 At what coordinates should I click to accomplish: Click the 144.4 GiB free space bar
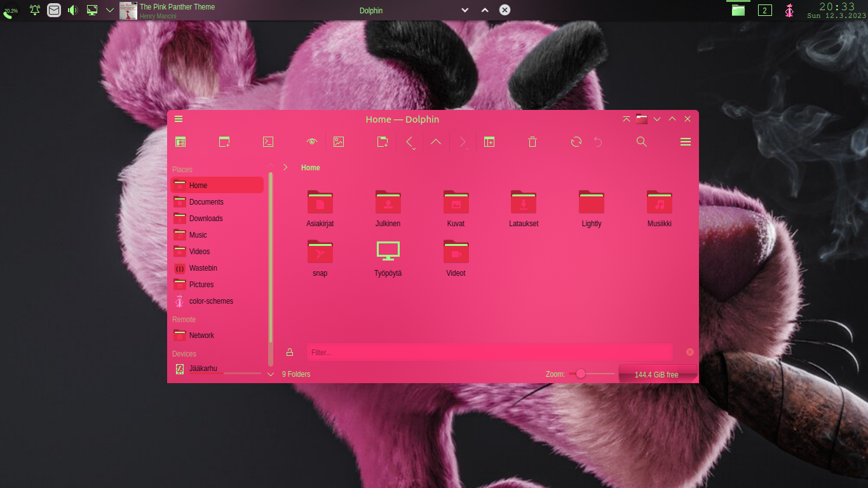[x=658, y=374]
